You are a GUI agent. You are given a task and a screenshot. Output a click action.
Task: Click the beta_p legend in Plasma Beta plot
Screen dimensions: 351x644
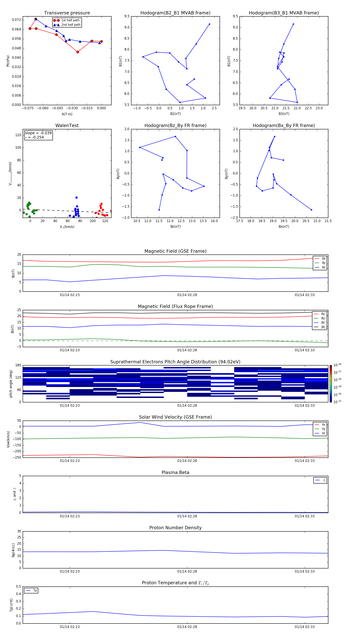[x=320, y=480]
